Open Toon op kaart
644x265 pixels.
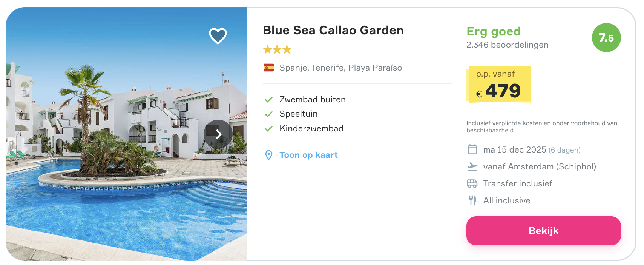click(308, 155)
